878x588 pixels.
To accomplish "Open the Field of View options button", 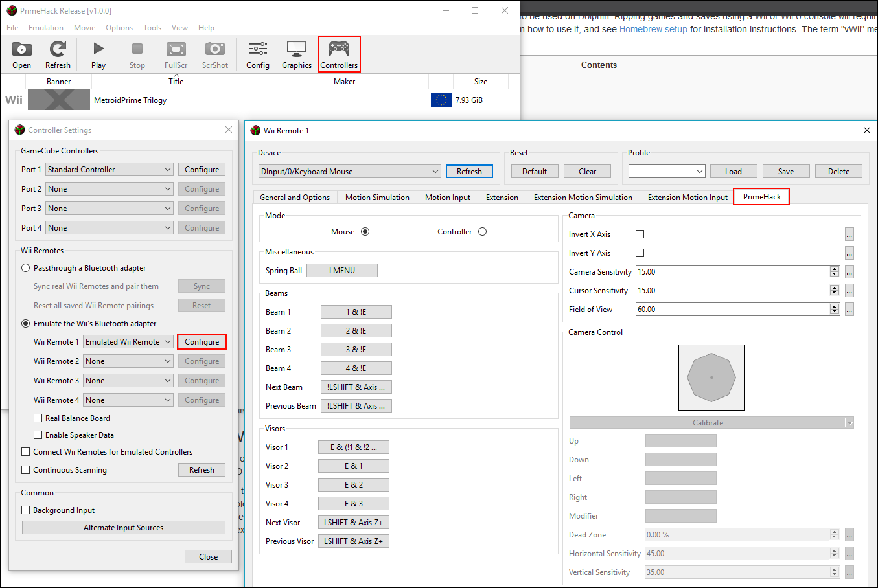I will [x=849, y=310].
